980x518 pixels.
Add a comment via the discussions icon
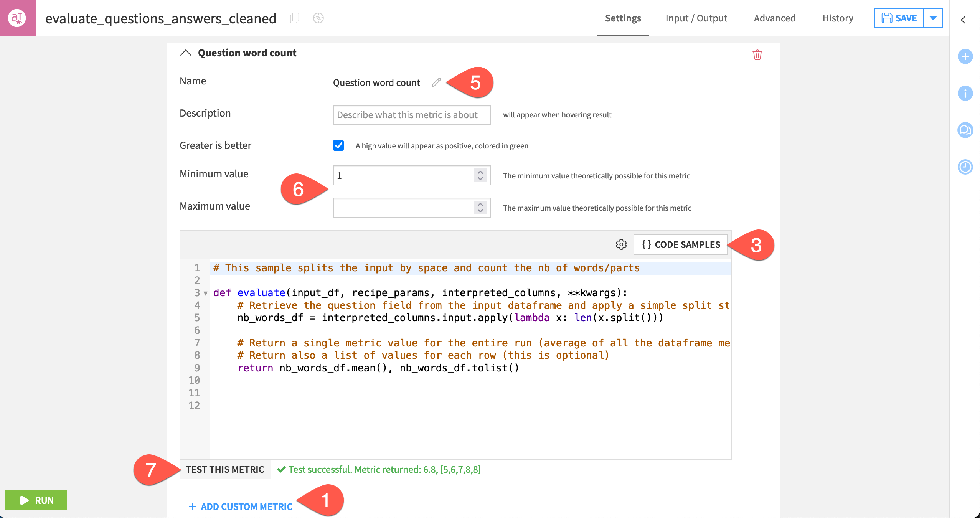(965, 130)
